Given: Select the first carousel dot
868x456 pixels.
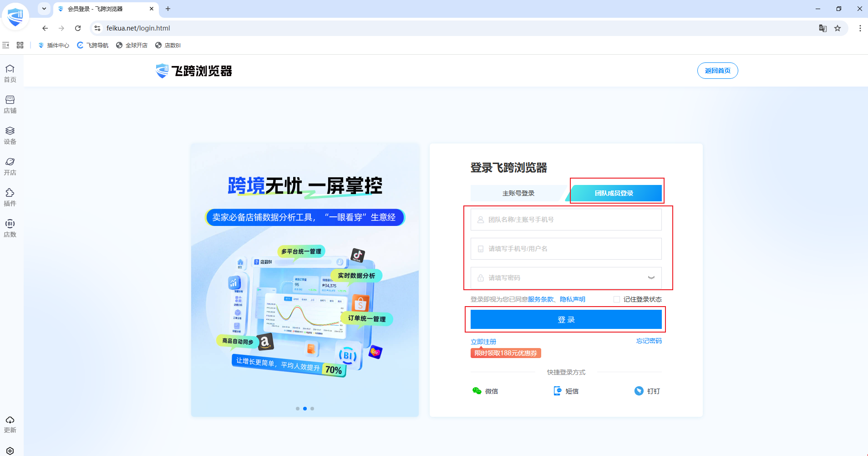Looking at the screenshot, I should point(298,409).
